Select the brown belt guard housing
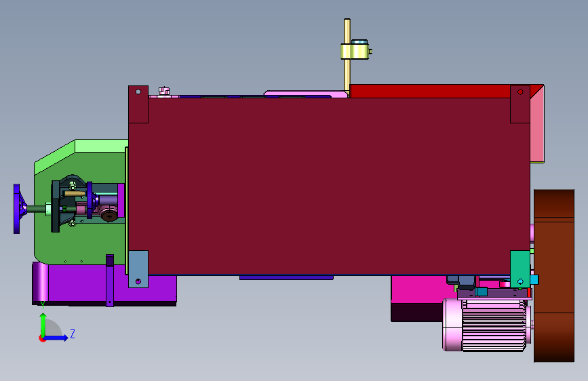The height and width of the screenshot is (381, 588). pos(554,276)
